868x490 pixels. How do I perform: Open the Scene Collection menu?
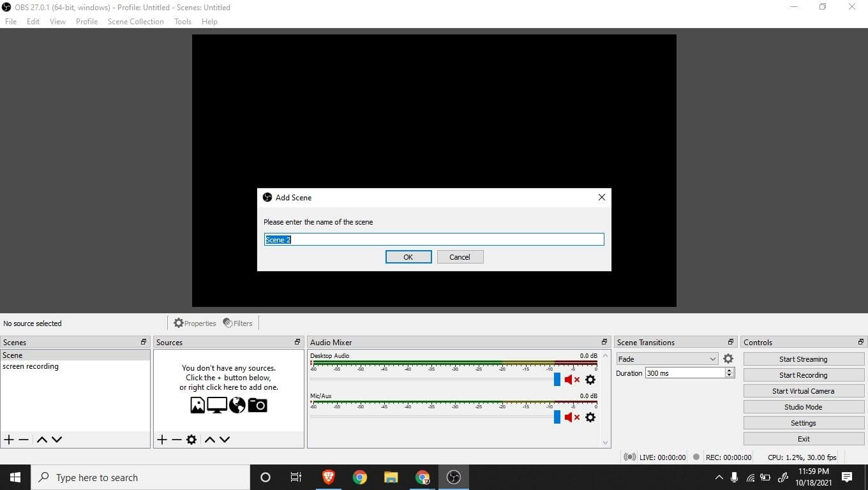[135, 21]
